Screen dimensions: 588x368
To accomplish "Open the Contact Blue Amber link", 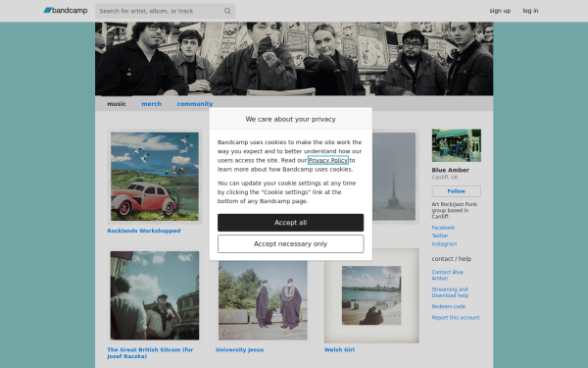I will tap(448, 275).
